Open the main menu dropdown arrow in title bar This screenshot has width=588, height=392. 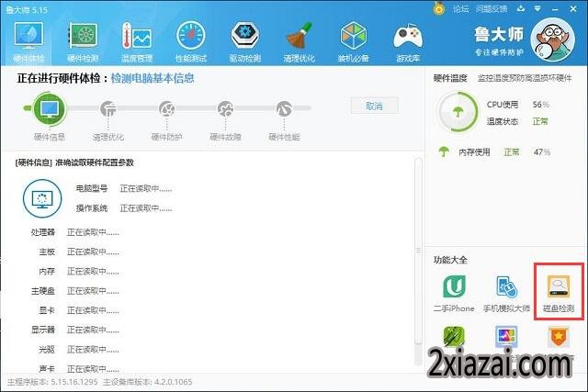pos(537,8)
